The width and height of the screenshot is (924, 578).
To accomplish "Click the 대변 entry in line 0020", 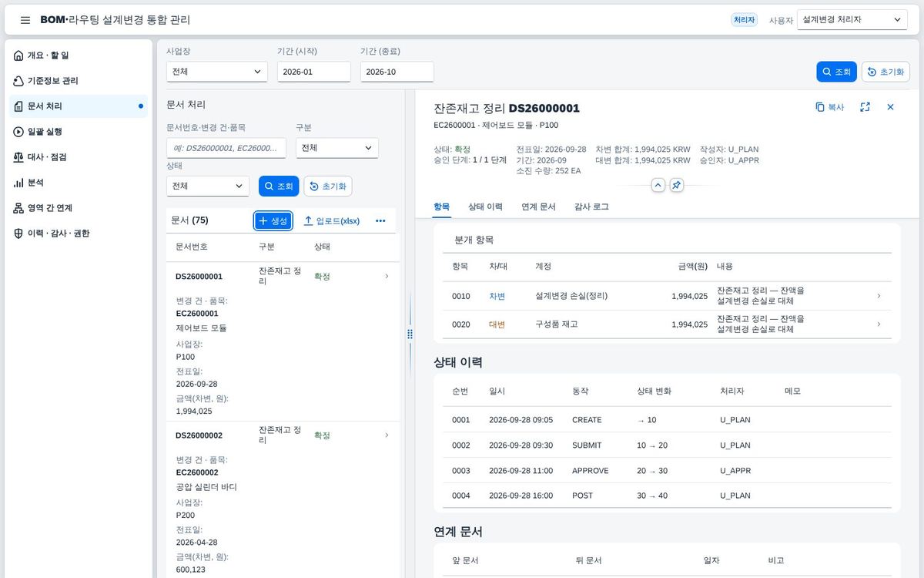I will pyautogui.click(x=497, y=324).
